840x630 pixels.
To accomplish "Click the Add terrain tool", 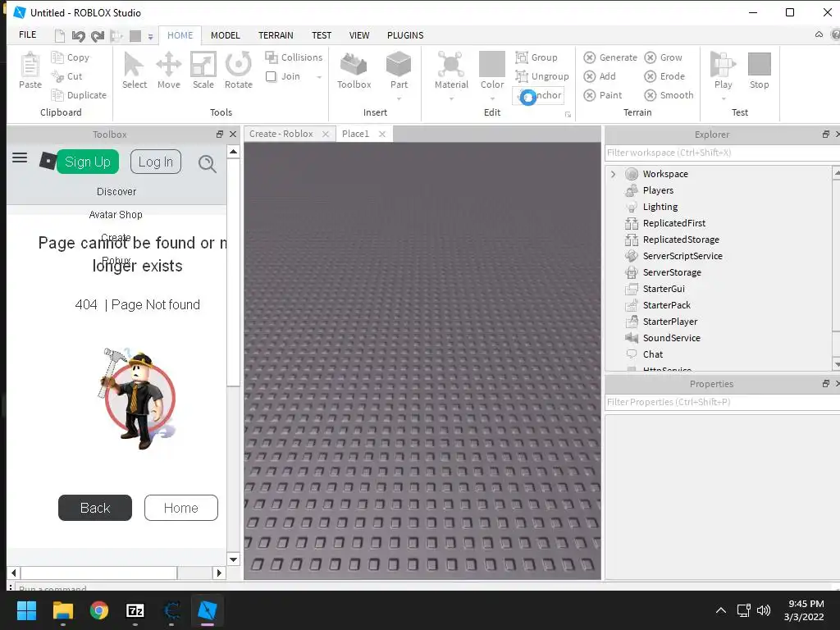I will point(600,76).
